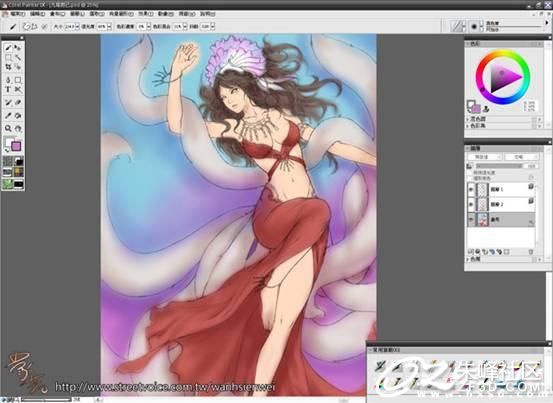Collapse the brush library panel header

click(370, 350)
